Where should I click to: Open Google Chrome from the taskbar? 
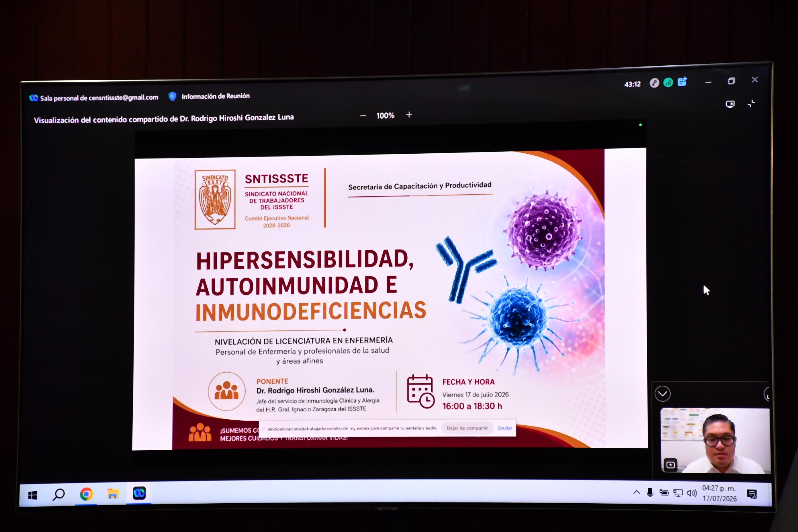(86, 494)
